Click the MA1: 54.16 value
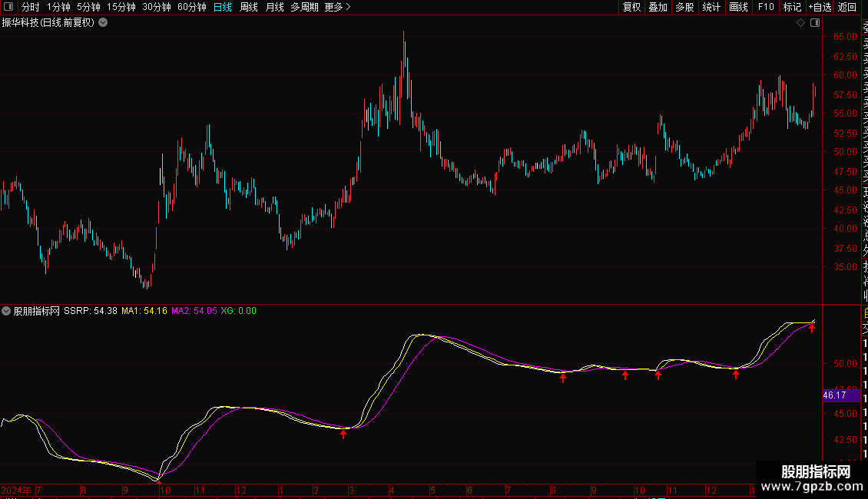Viewport: 868px width, 499px height. click(x=144, y=311)
